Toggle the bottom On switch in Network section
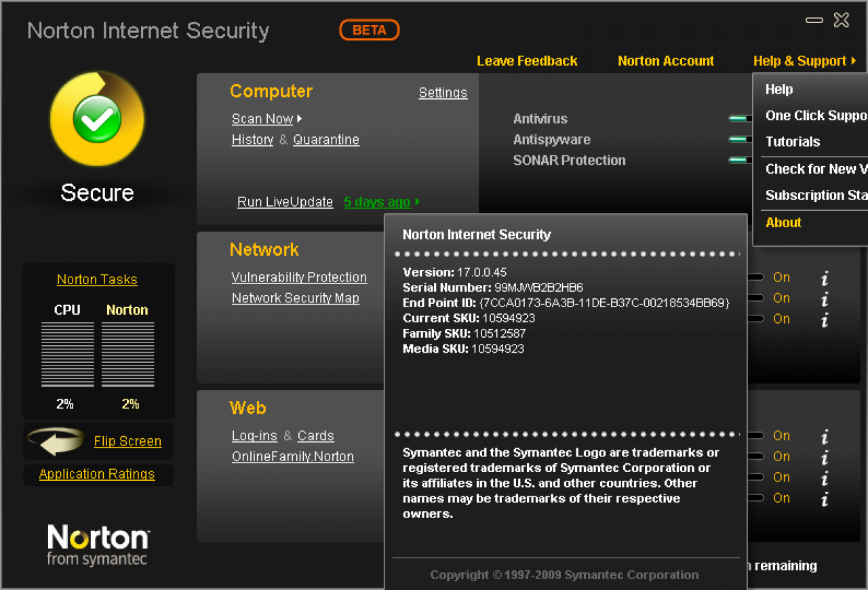The image size is (868, 590). pos(757,319)
